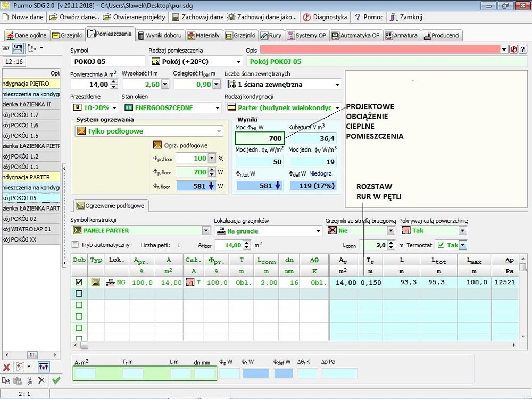Click the red diagnostics icon beside Opis field

(514, 49)
